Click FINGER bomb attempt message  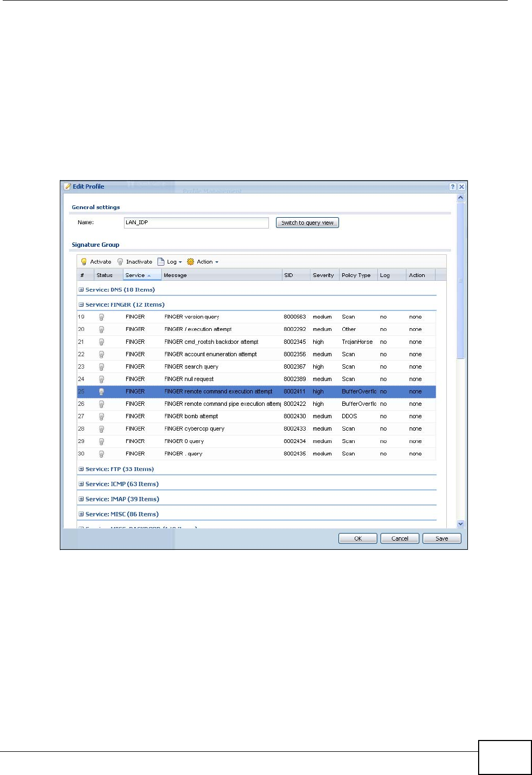pos(191,416)
